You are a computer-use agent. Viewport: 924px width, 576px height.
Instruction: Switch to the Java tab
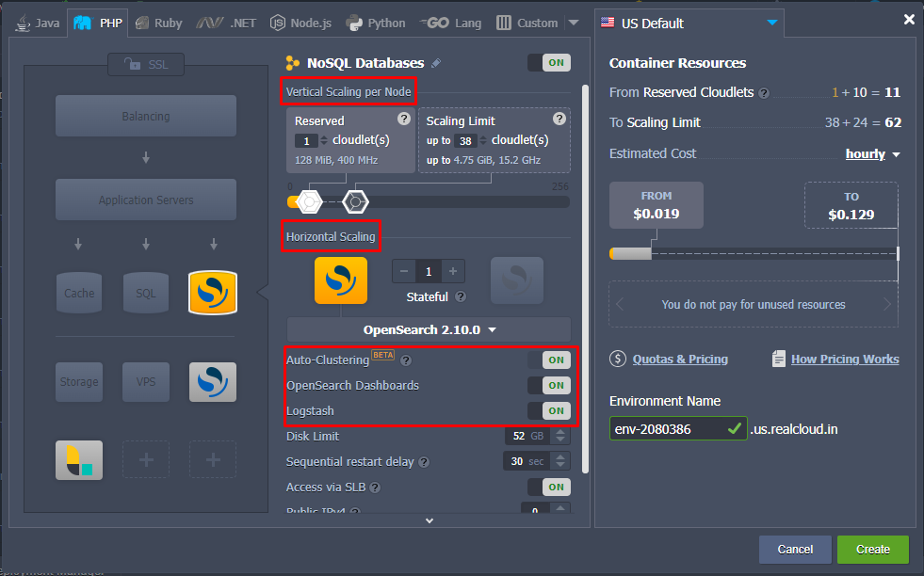tap(39, 23)
